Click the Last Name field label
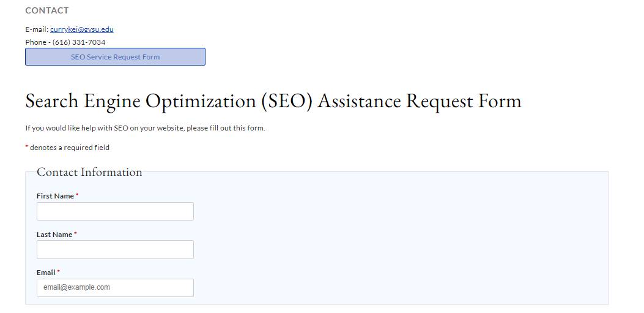This screenshot has height=313, width=644. coord(54,235)
